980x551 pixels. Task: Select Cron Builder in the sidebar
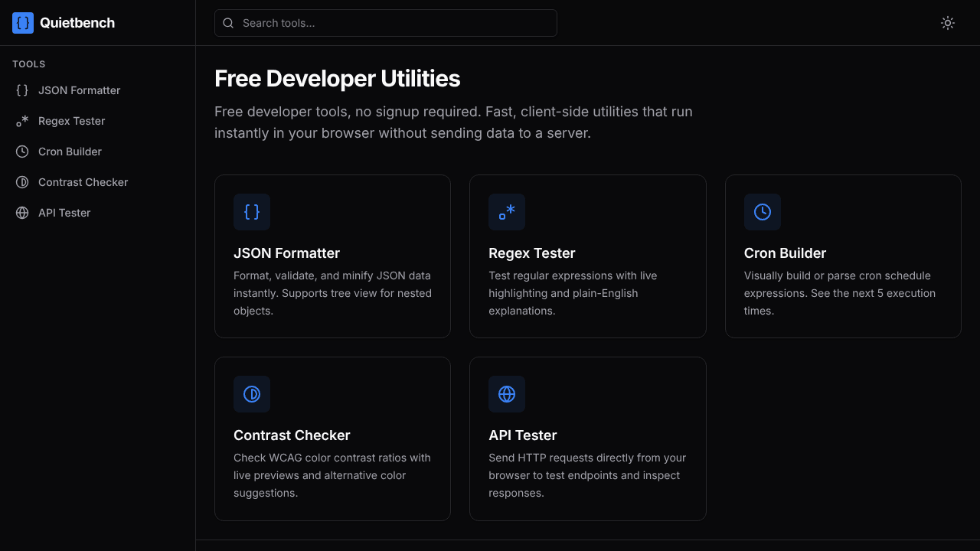98,152
